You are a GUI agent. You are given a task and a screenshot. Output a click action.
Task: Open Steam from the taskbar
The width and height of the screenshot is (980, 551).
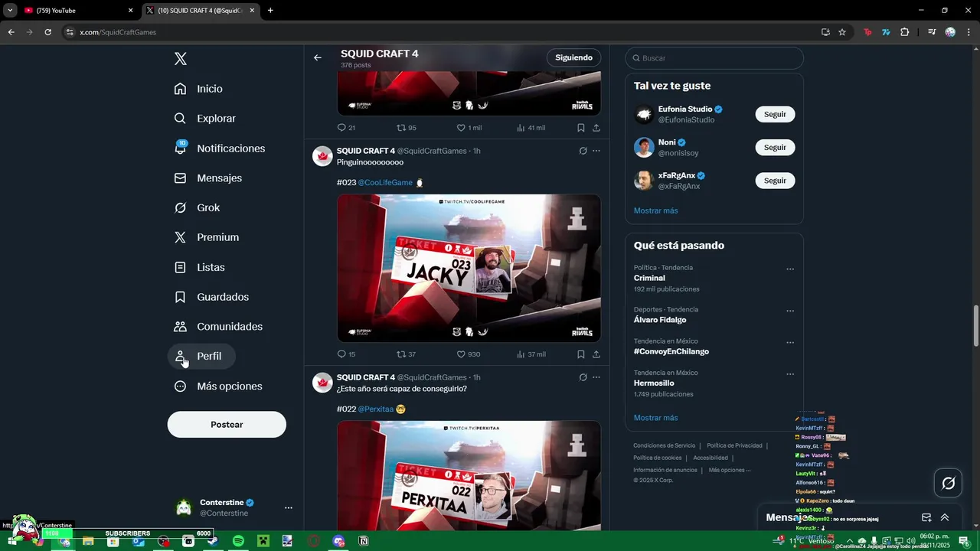(213, 541)
